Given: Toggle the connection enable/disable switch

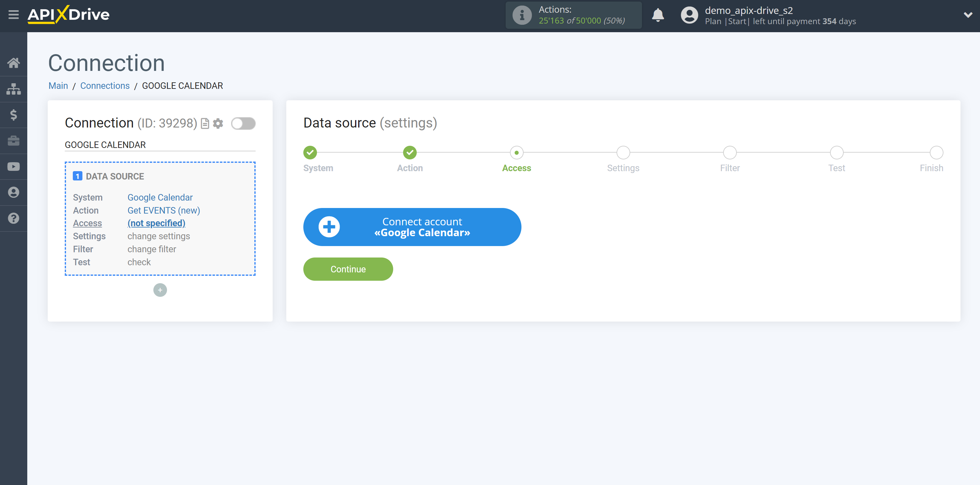Looking at the screenshot, I should 244,123.
